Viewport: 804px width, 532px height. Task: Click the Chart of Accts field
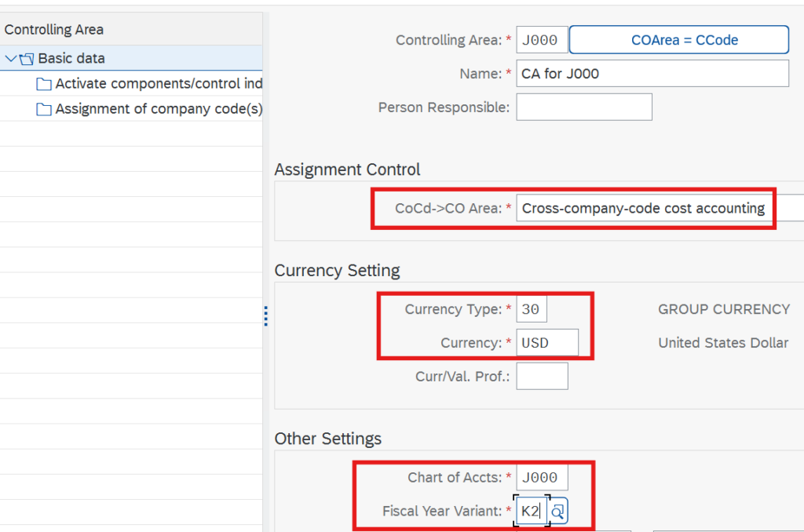coord(542,478)
